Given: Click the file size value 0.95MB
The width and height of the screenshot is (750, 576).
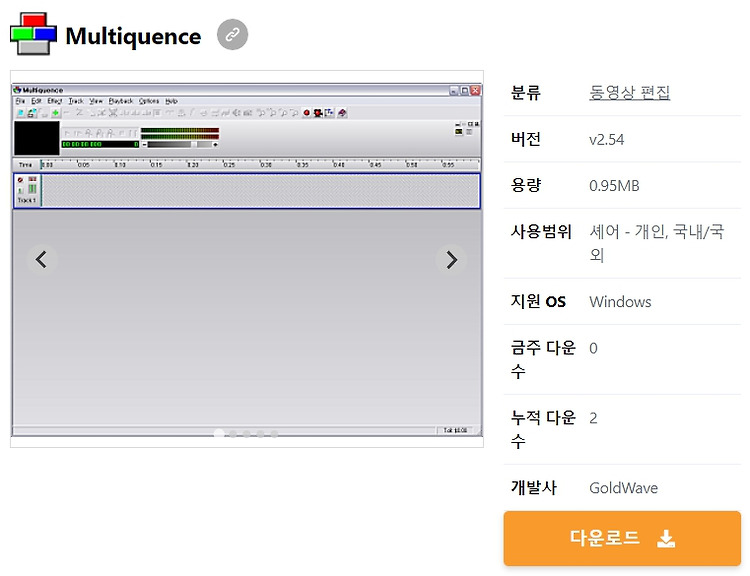Looking at the screenshot, I should [x=614, y=186].
